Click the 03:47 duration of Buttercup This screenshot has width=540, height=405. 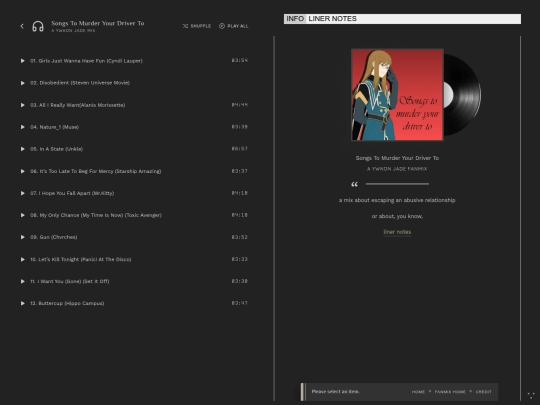[x=240, y=303]
